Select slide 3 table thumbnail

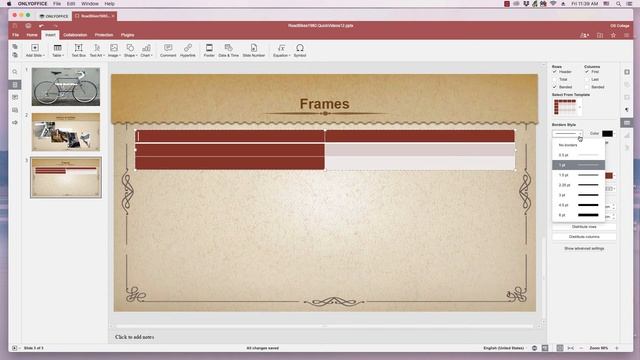point(66,178)
